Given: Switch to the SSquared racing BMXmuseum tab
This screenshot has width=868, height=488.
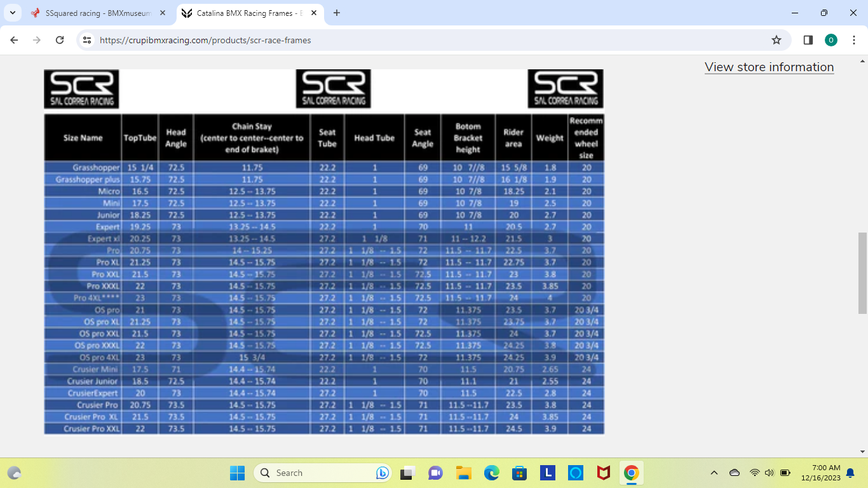Looking at the screenshot, I should (98, 13).
